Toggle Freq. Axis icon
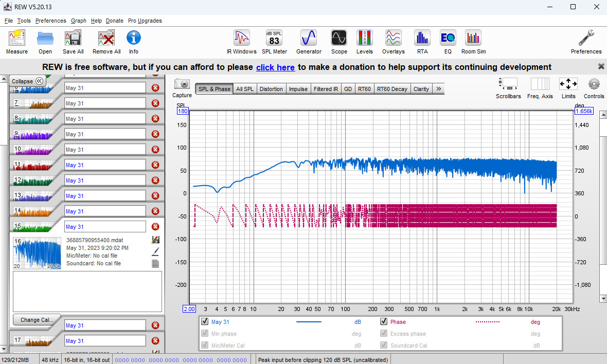 (540, 84)
